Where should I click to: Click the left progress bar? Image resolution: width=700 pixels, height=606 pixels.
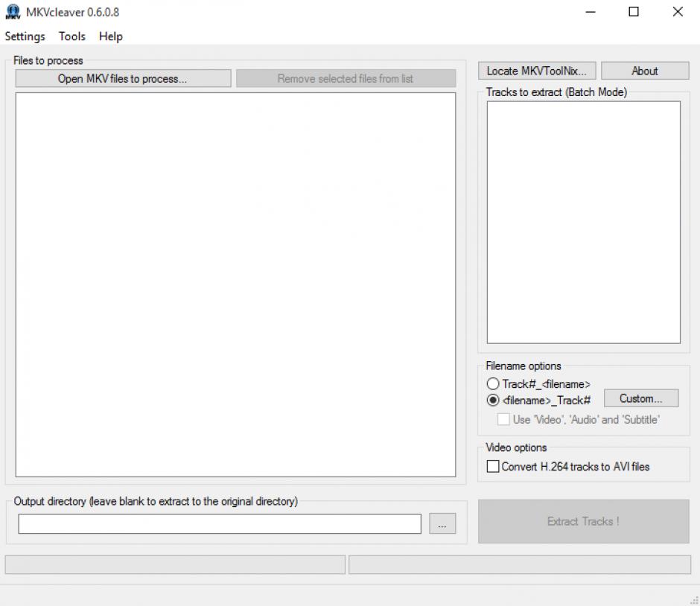click(175, 564)
